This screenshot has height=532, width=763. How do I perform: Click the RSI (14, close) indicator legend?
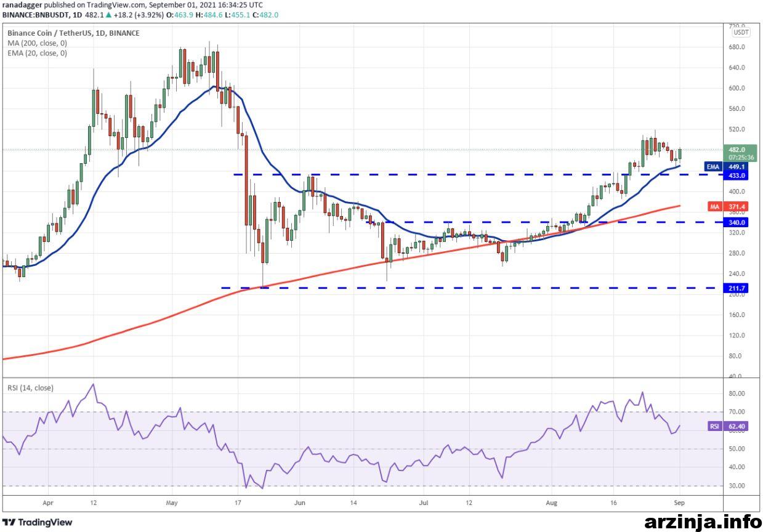31,388
